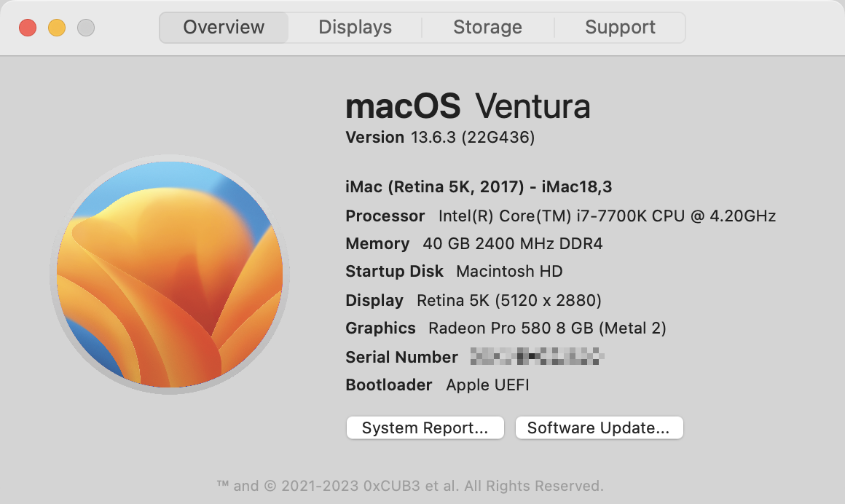Viewport: 845px width, 504px height.
Task: Select the Overview tab
Action: tap(224, 28)
